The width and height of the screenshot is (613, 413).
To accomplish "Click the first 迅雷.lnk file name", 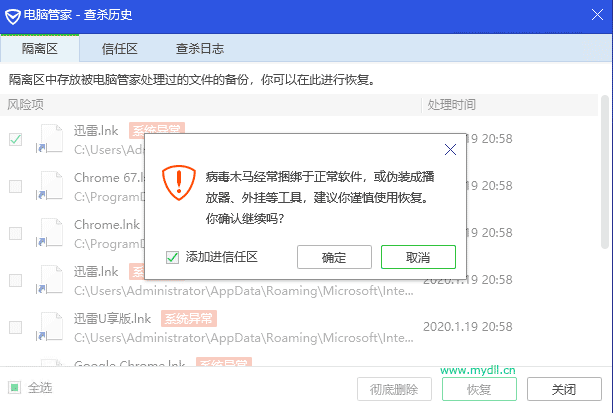I will click(x=96, y=130).
